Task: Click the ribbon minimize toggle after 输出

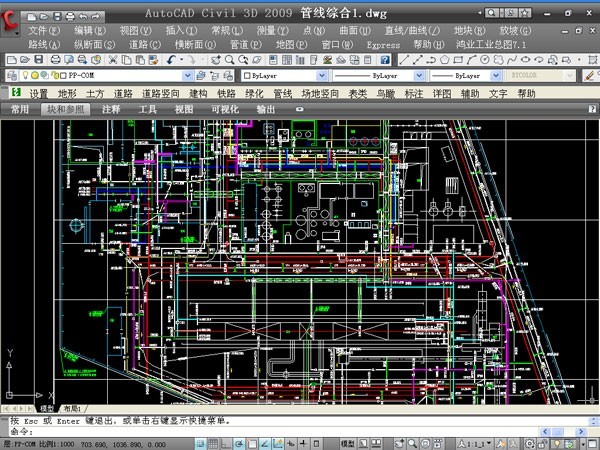Action: (300, 109)
